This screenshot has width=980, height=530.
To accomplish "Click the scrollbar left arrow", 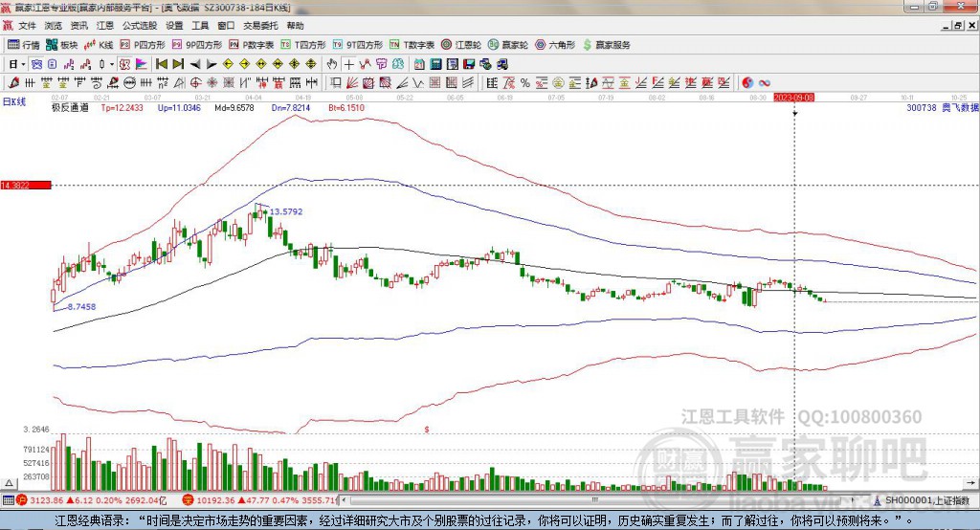I will point(344,500).
